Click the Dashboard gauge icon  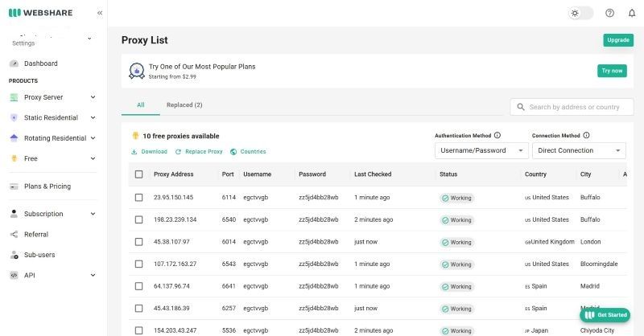(14, 64)
